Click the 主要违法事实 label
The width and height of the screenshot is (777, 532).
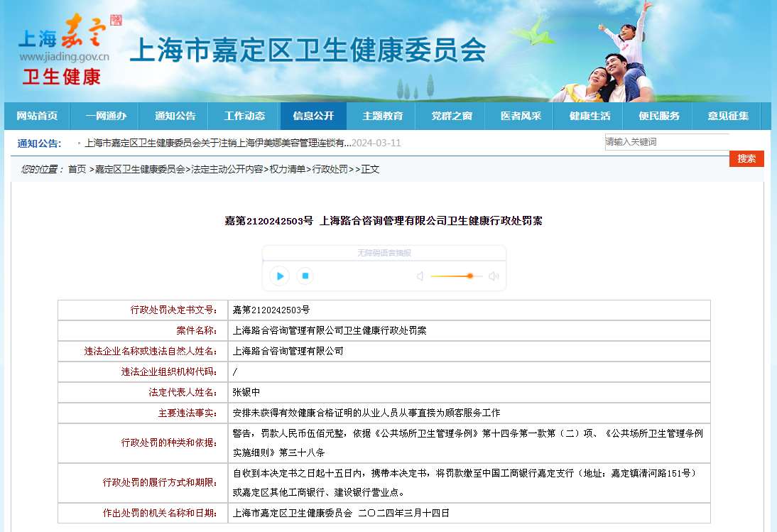coord(188,413)
